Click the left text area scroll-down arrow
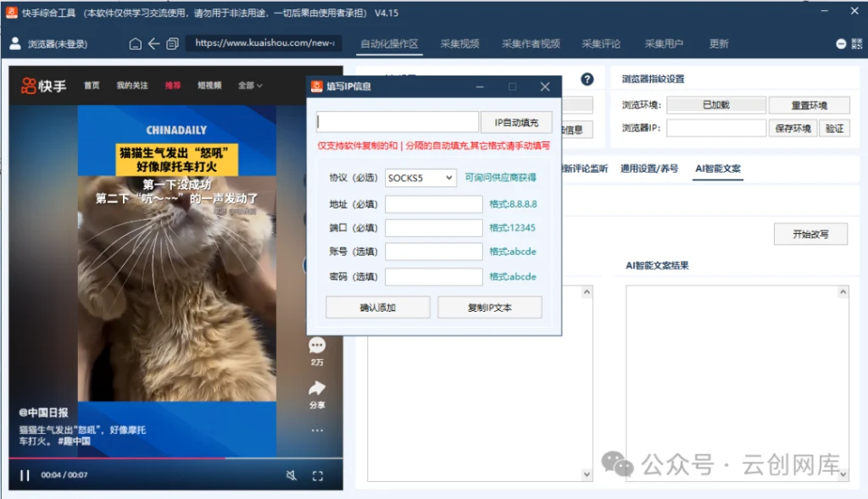This screenshot has width=868, height=499. point(587,474)
